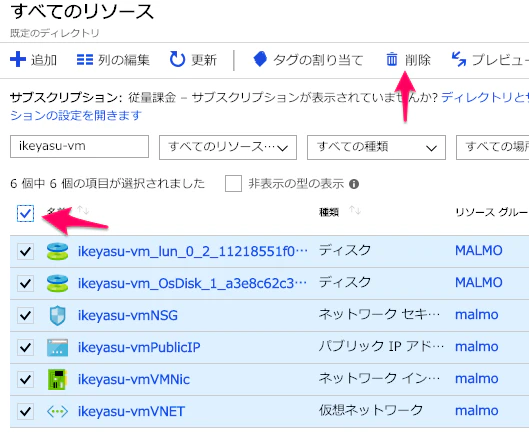Open the ikeyasu-vm_lun_0_2_11218551f0 disk link
The image size is (529, 441).
[x=193, y=251]
